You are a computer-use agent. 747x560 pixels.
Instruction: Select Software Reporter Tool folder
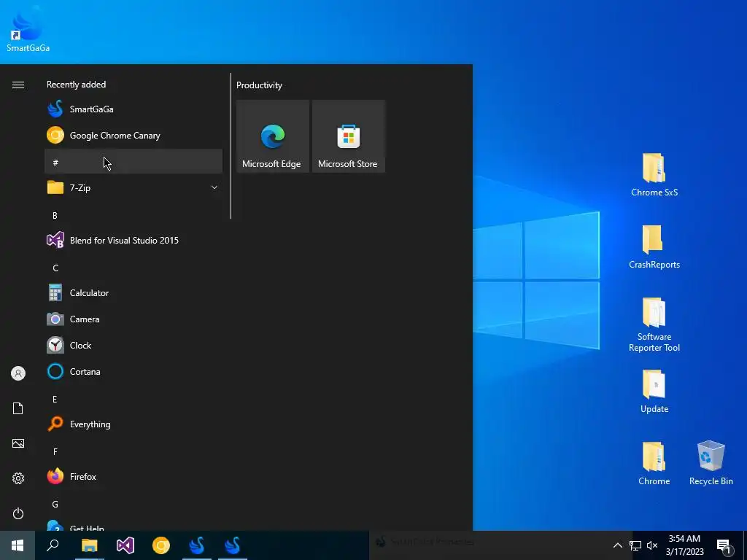pyautogui.click(x=654, y=324)
